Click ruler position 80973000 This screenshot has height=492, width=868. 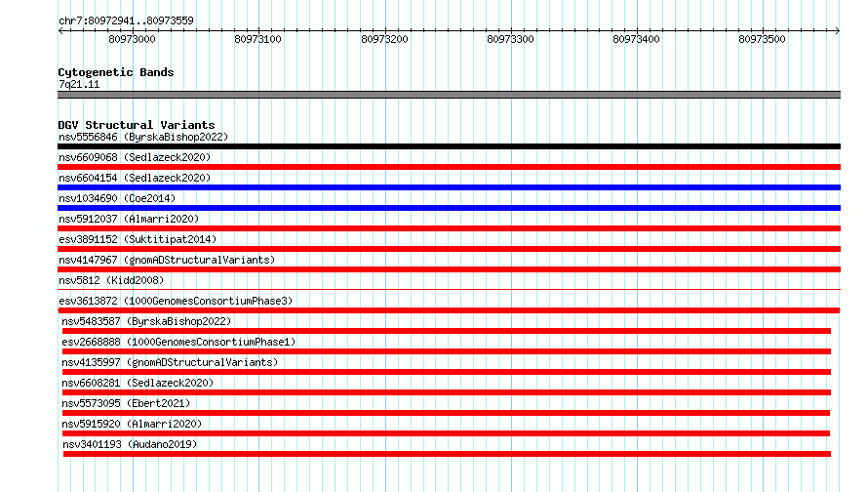[133, 39]
